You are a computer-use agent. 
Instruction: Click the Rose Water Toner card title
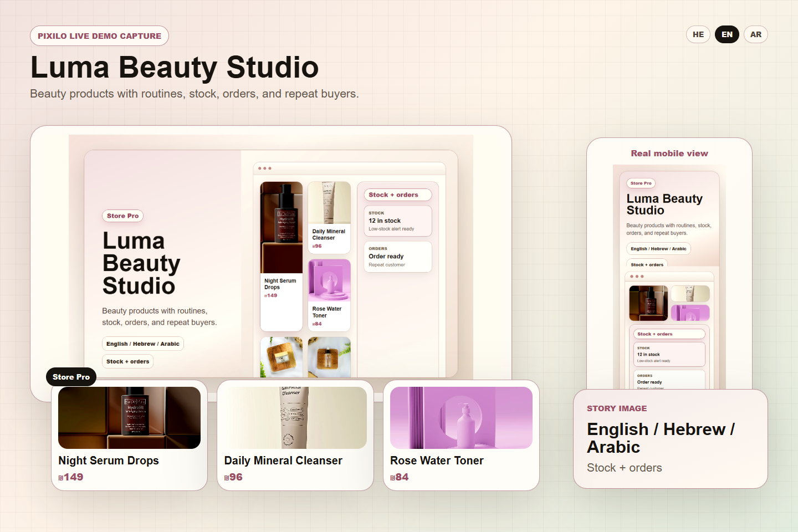tap(437, 461)
